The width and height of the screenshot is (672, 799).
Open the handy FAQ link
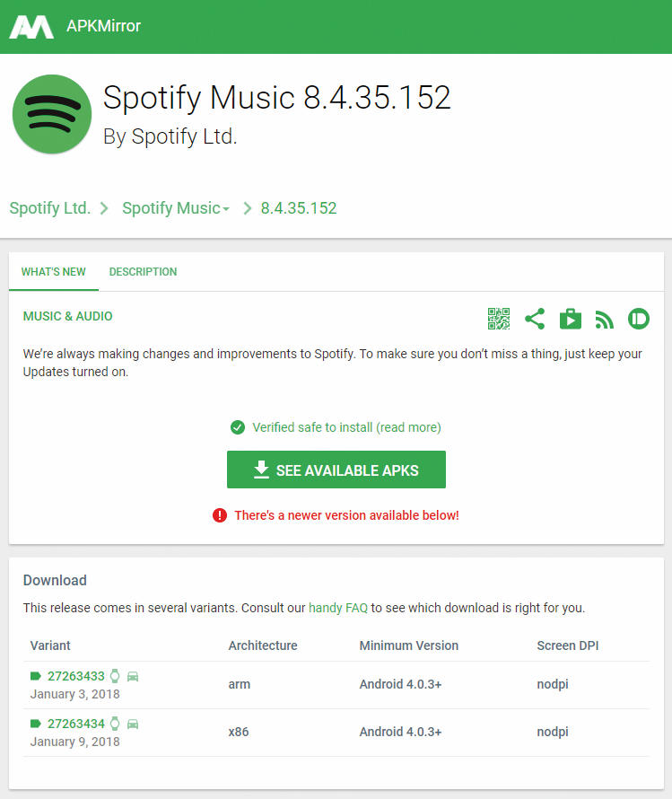tap(338, 608)
